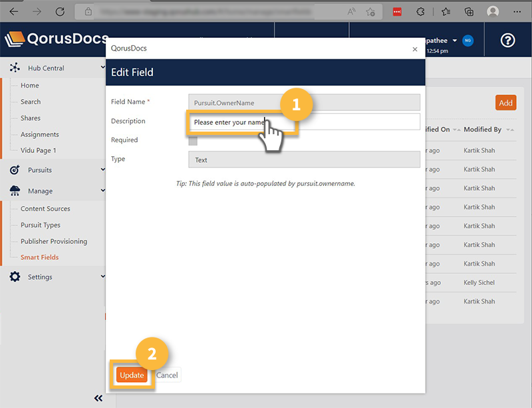Click the orange Add button
The image size is (532, 408).
[x=505, y=103]
